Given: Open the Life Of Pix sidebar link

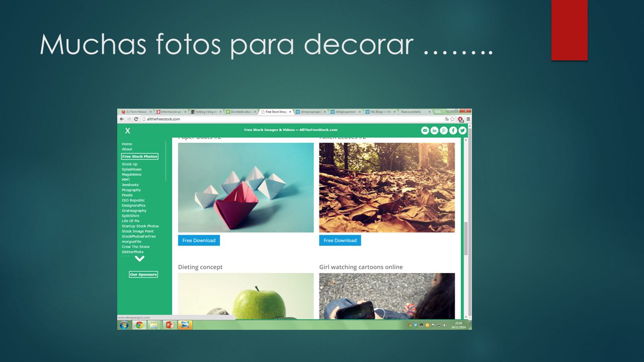Looking at the screenshot, I should [x=131, y=221].
